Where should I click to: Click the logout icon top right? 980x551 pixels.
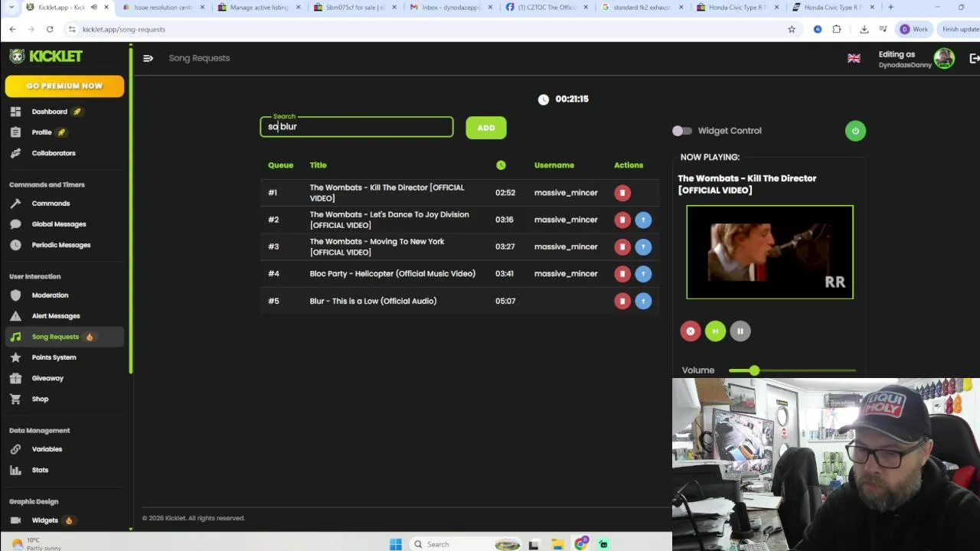click(975, 58)
